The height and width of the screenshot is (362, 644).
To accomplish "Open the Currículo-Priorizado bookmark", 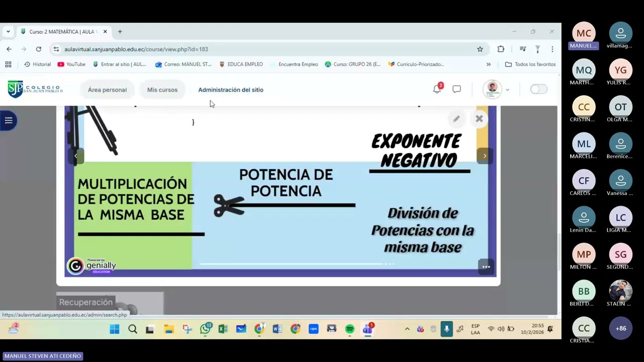I will click(416, 64).
